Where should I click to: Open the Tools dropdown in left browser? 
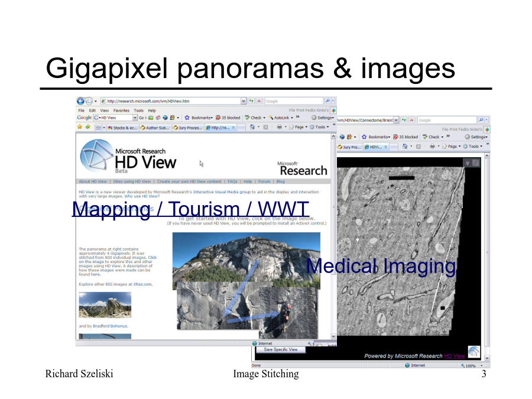[320, 127]
